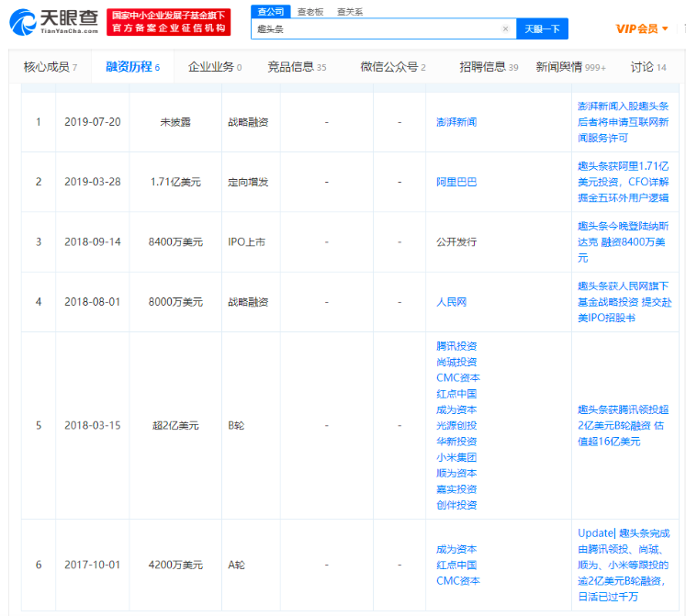
Task: Open the 腾讯投资 investor link
Action: (456, 346)
